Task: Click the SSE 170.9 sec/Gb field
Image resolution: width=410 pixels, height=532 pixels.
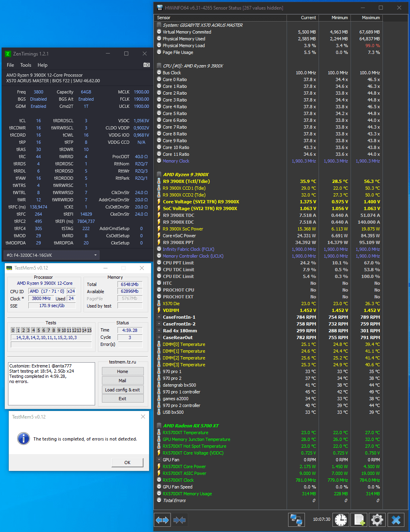Action: (52, 306)
